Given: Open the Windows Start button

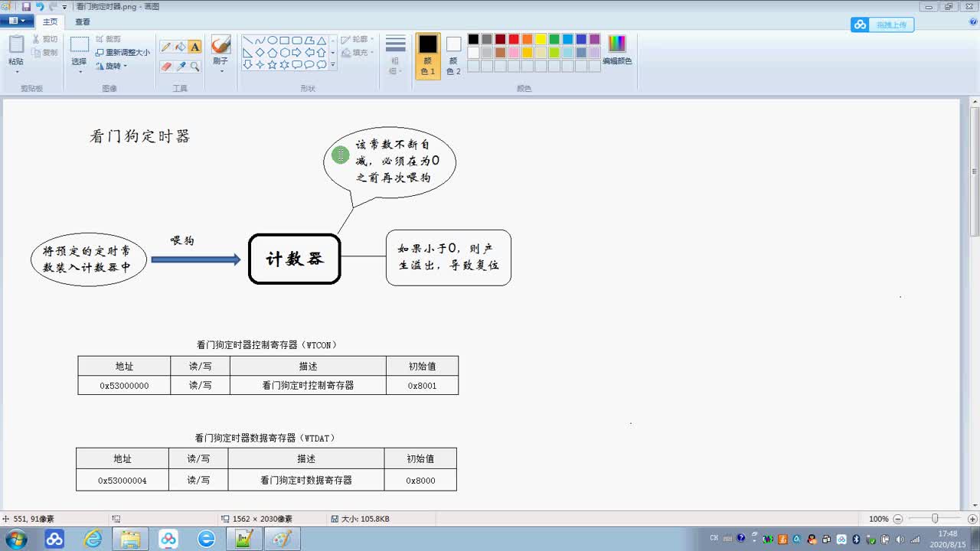Looking at the screenshot, I should click(16, 539).
